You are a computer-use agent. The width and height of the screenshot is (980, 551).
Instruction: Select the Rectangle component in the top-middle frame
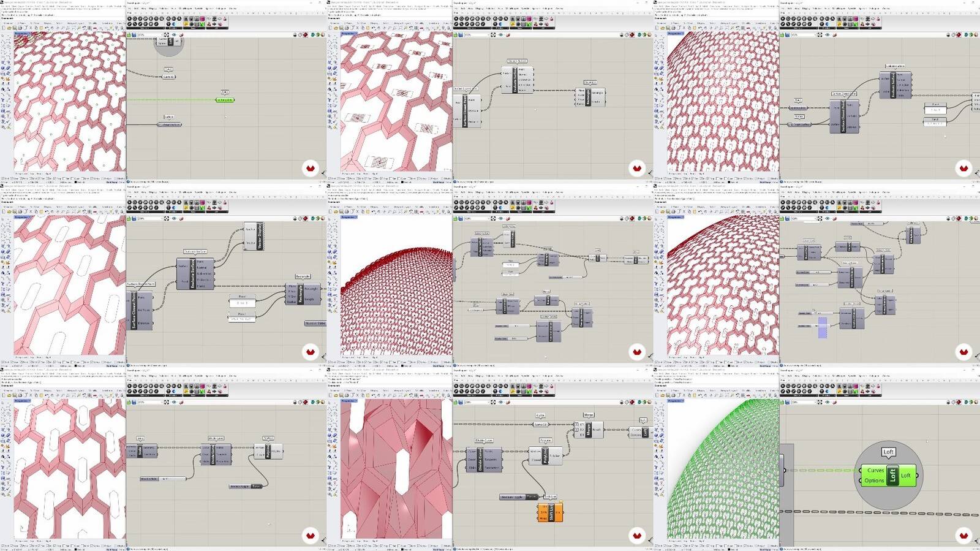pyautogui.click(x=590, y=97)
